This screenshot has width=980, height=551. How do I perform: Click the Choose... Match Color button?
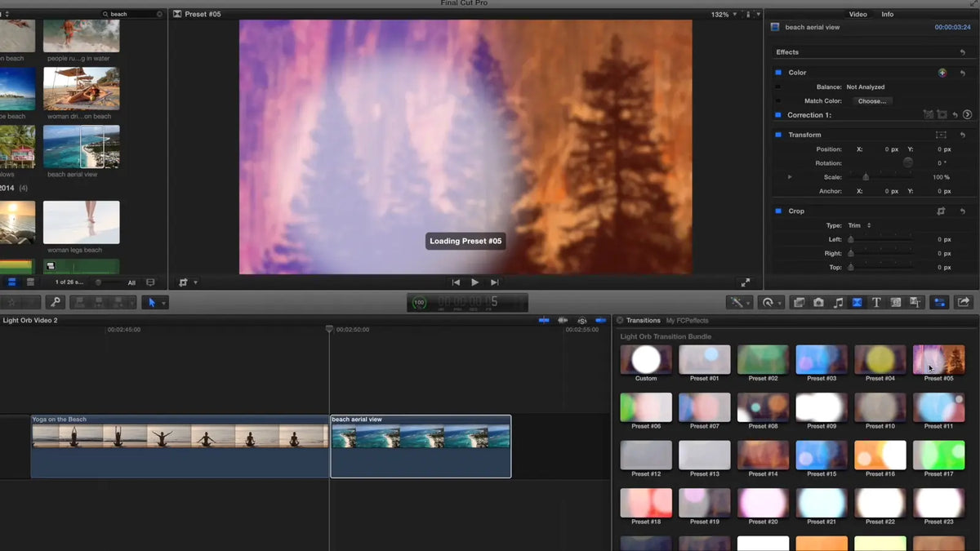[x=872, y=101]
